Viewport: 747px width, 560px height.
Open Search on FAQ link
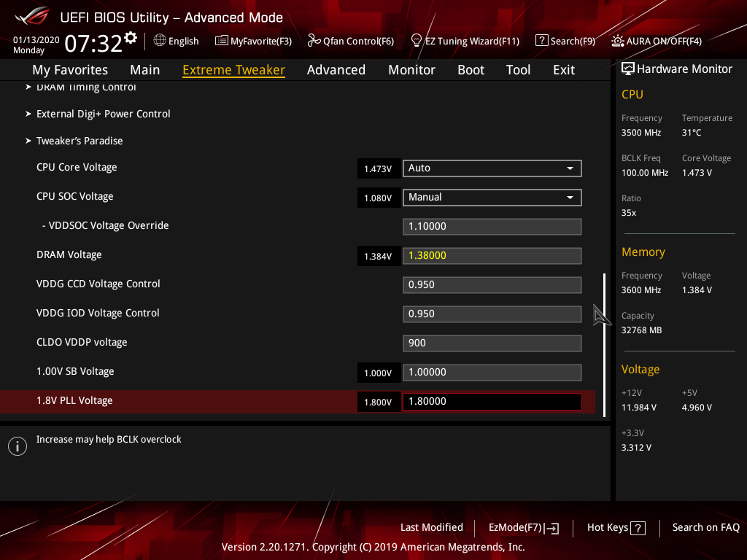(705, 527)
